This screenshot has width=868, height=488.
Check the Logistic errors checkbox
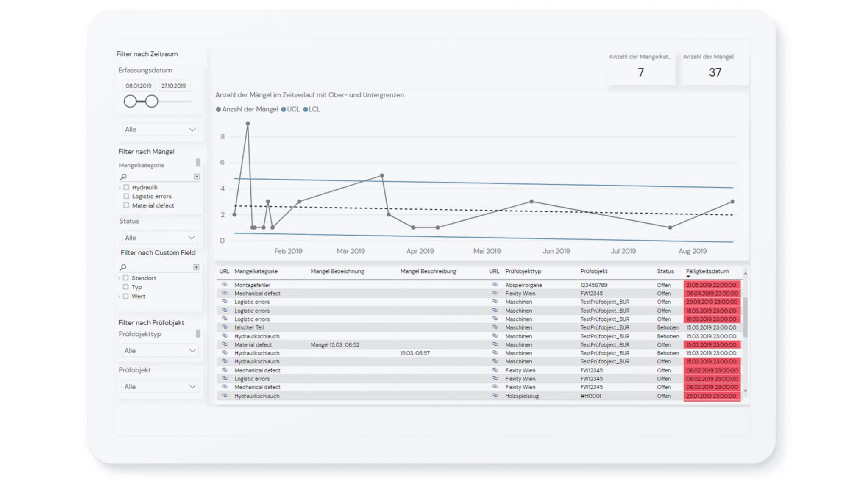(x=126, y=196)
